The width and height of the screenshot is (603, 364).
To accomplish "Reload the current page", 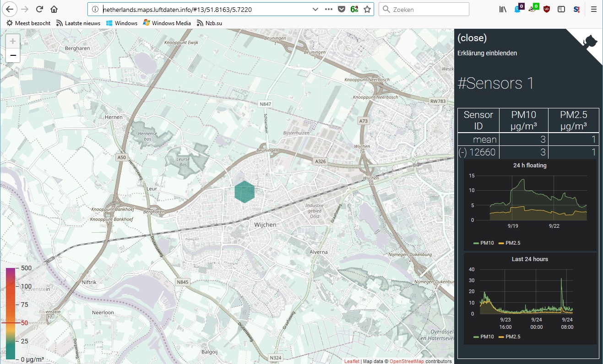I will (40, 9).
